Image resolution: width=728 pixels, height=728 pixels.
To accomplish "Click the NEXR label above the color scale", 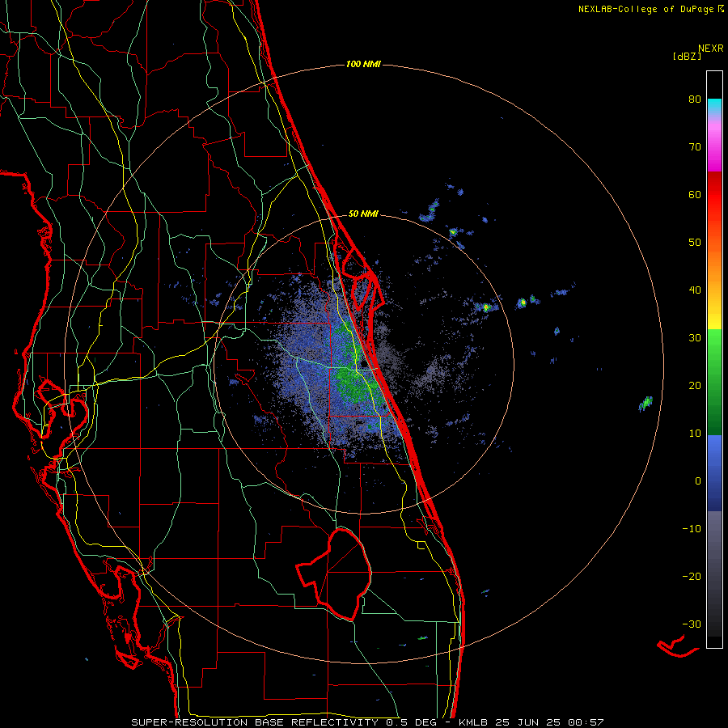I will click(711, 49).
